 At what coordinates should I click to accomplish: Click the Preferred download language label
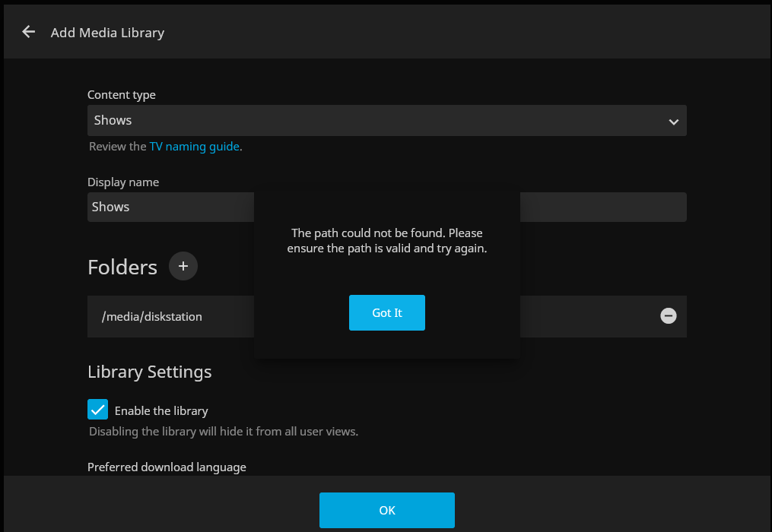pos(167,467)
